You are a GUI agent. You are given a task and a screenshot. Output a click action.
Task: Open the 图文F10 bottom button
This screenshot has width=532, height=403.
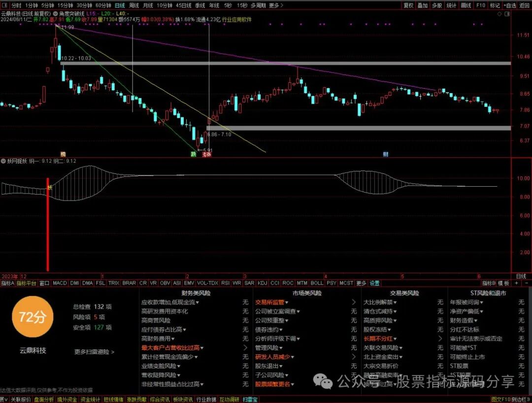tap(501, 400)
